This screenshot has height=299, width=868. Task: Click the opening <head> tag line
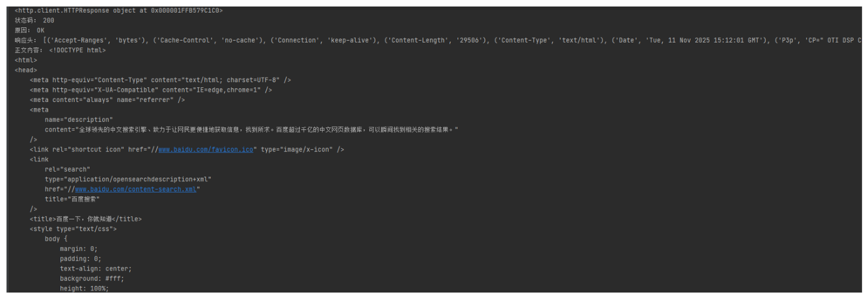(x=26, y=70)
